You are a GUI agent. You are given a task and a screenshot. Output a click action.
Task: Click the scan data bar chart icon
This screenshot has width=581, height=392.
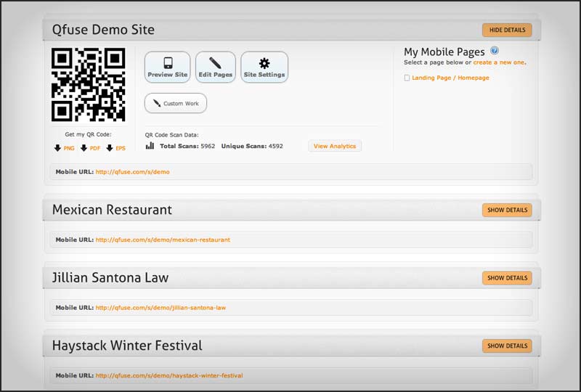(150, 146)
